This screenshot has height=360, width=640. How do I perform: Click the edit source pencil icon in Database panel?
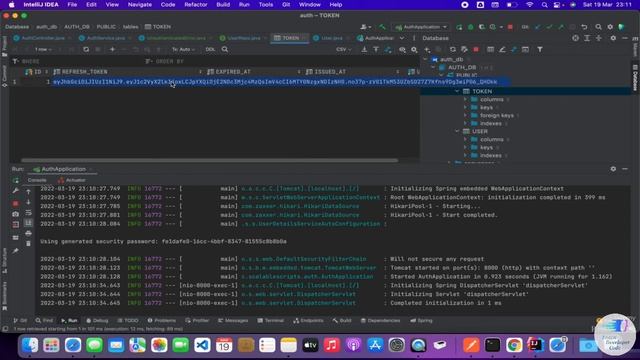click(x=502, y=49)
